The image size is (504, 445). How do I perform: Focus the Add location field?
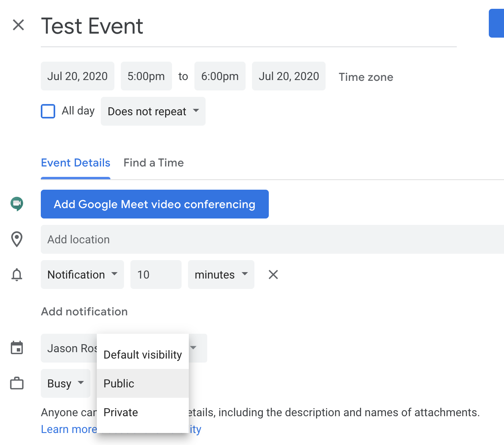272,239
